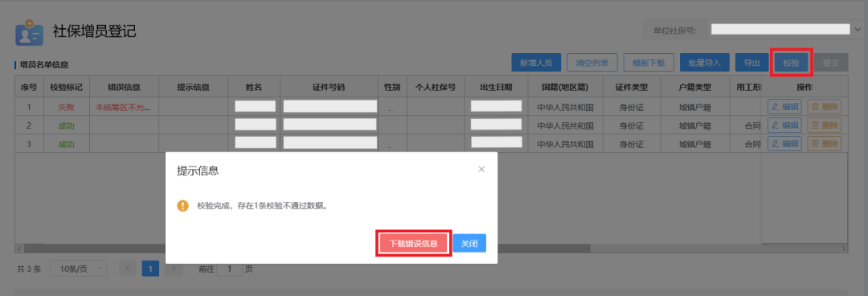The width and height of the screenshot is (868, 296).
Task: Click 成功 status in row 2
Action: pos(67,125)
